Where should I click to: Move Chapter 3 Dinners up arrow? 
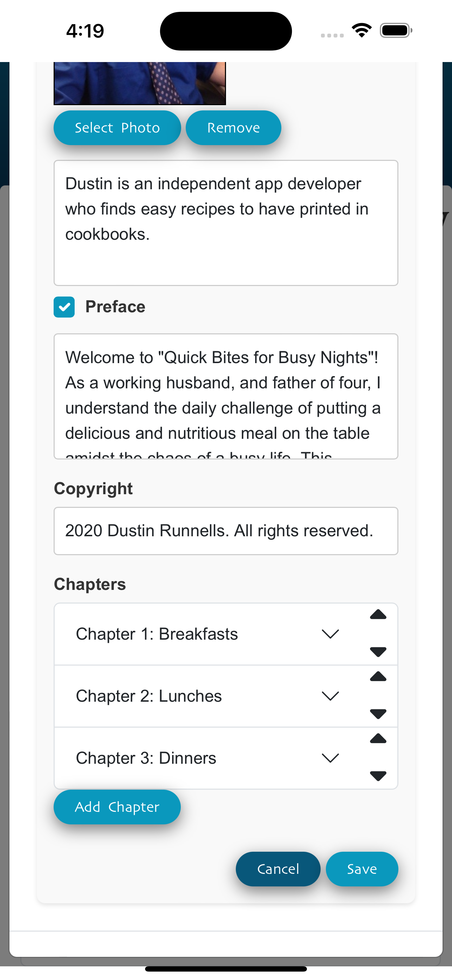[x=378, y=739]
